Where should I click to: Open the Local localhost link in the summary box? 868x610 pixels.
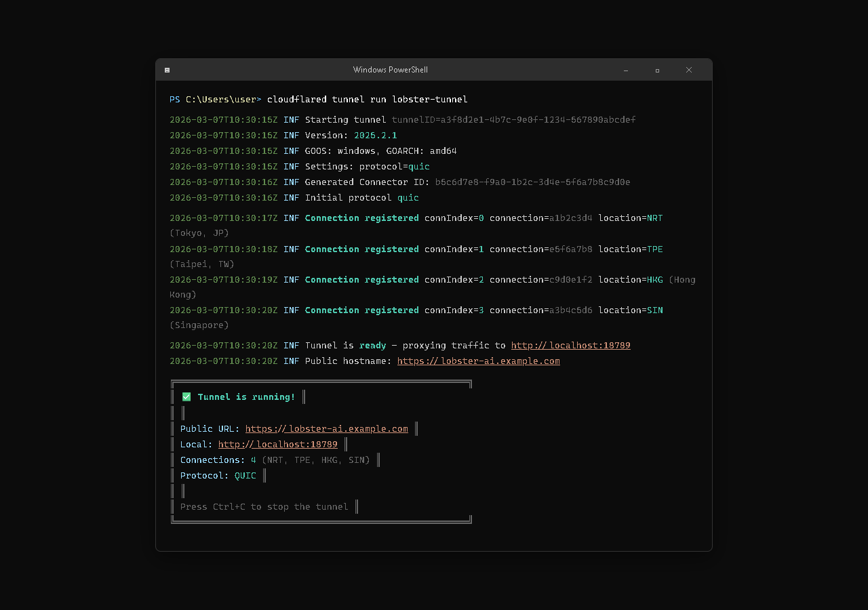click(277, 445)
